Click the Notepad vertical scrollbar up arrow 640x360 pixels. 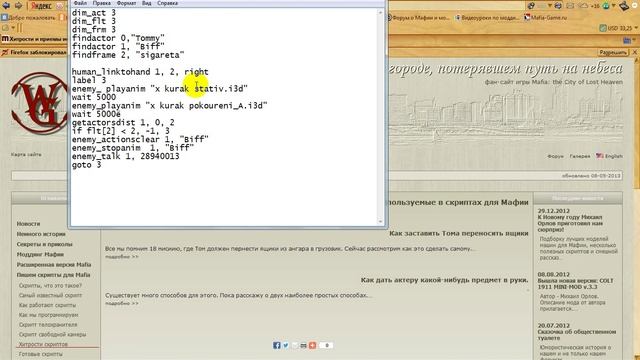380,12
